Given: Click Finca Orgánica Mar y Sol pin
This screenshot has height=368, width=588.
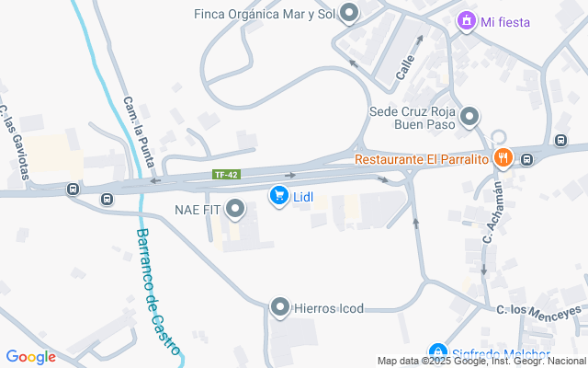Looking at the screenshot, I should point(349,13).
